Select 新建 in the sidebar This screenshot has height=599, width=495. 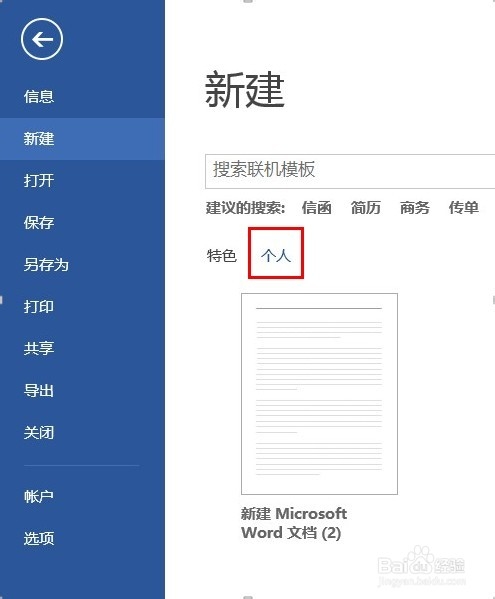tap(82, 139)
